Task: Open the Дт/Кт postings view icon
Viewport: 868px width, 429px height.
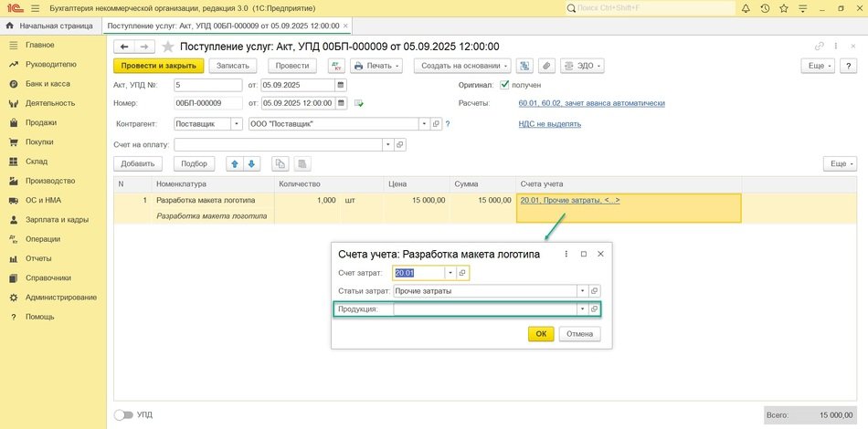Action: click(x=336, y=66)
